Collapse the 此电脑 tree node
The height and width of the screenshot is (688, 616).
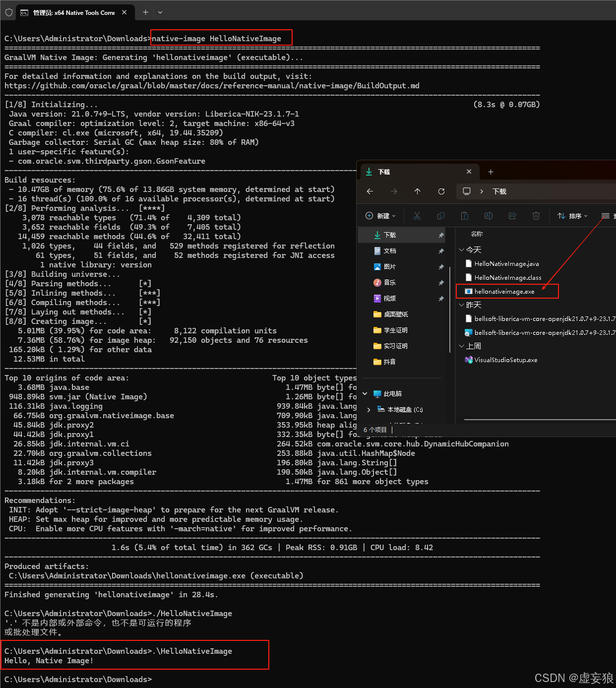pos(365,394)
